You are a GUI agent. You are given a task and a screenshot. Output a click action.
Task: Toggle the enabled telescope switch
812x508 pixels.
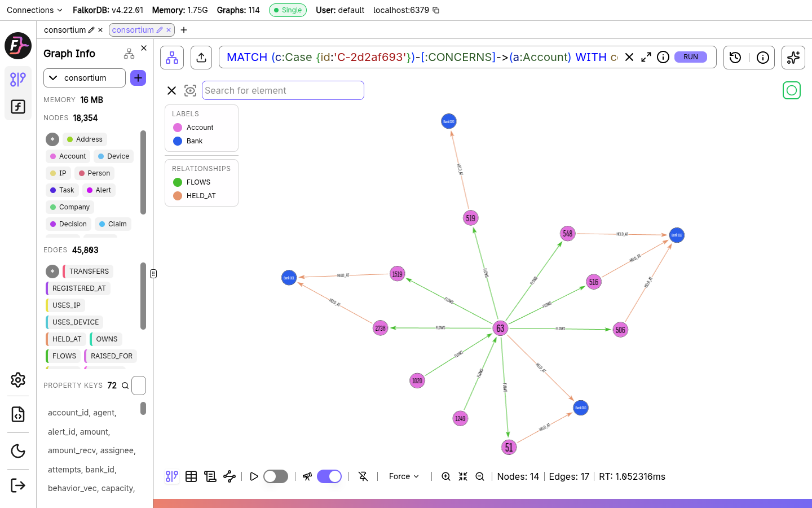[329, 476]
